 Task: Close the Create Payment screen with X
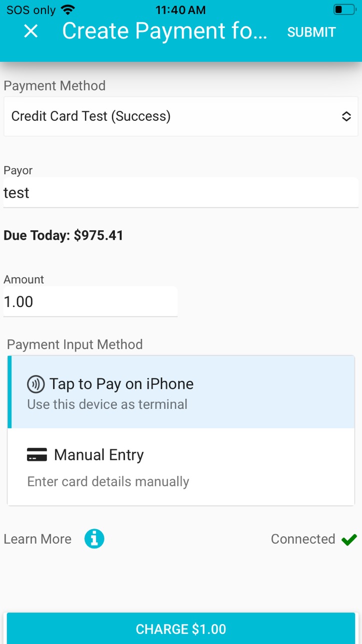coord(31,31)
